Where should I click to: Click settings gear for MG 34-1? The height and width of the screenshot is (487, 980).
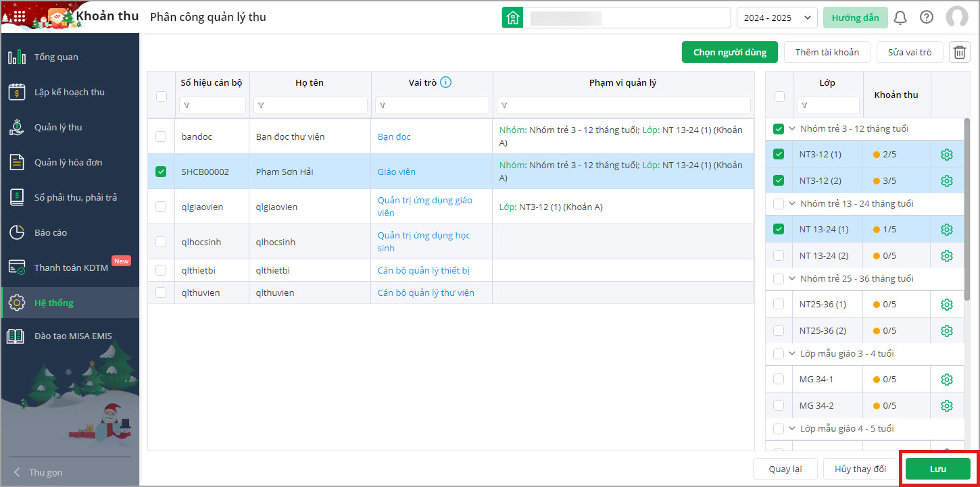(946, 380)
